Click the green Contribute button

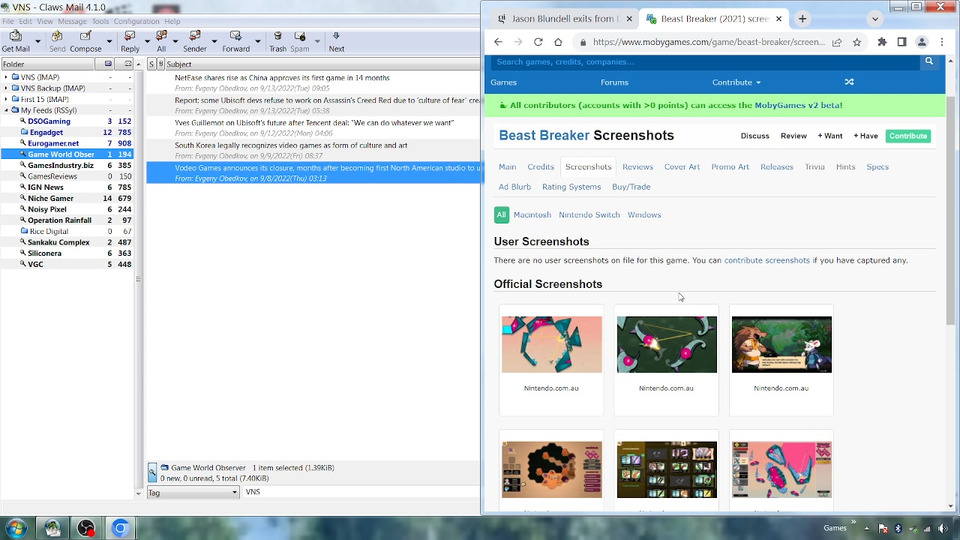click(908, 136)
